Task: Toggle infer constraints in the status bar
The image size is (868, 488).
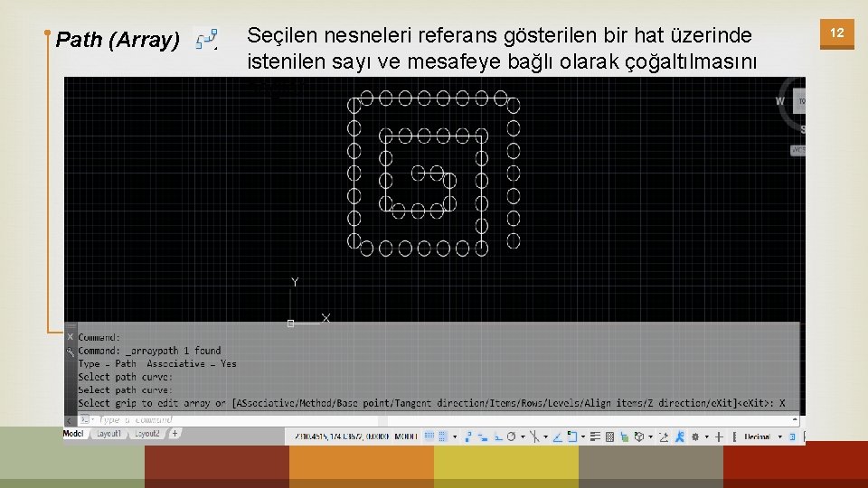Action: (467, 436)
